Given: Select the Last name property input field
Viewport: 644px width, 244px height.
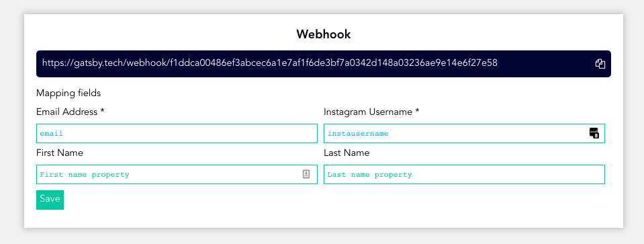Looking at the screenshot, I should [x=464, y=175].
